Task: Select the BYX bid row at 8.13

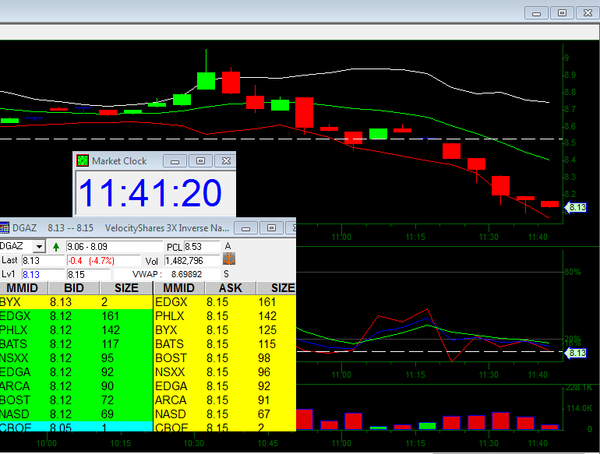Action: point(75,300)
